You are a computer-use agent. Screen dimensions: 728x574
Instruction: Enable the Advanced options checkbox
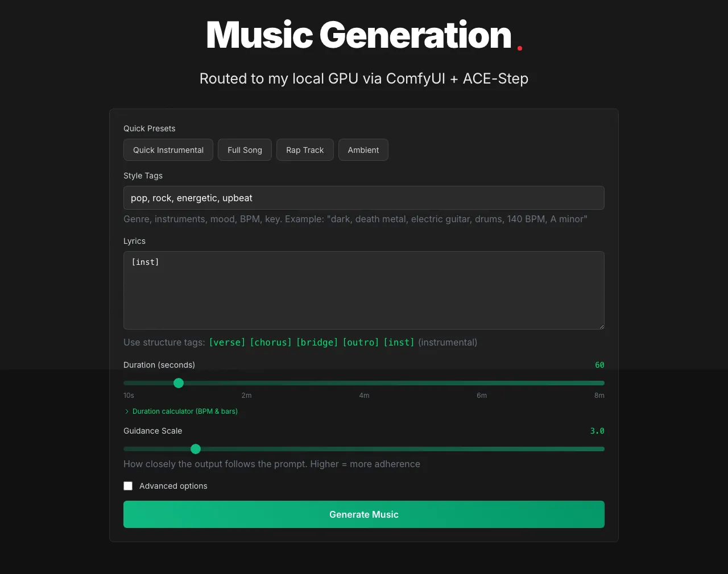pyautogui.click(x=128, y=486)
